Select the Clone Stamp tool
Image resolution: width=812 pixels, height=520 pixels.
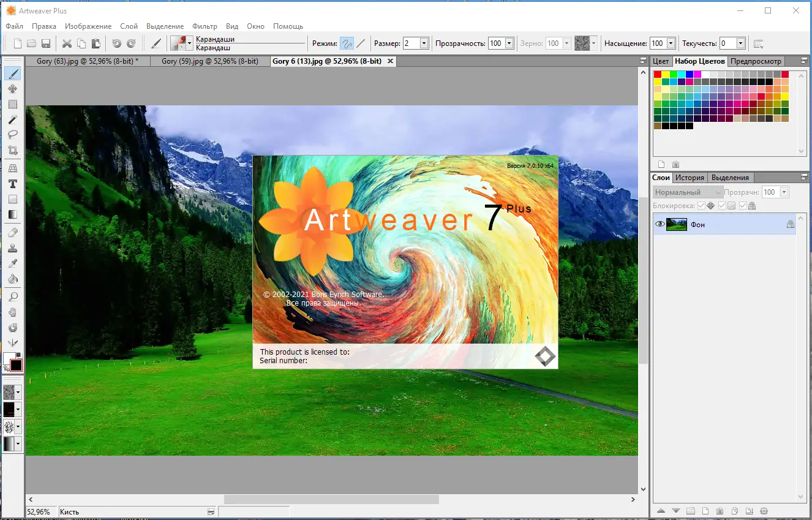13,247
